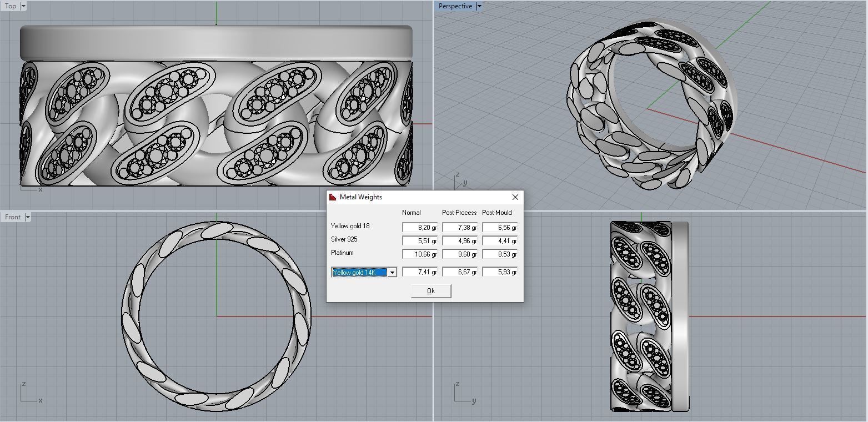Click the Yellow gold 18 row label

(x=350, y=226)
